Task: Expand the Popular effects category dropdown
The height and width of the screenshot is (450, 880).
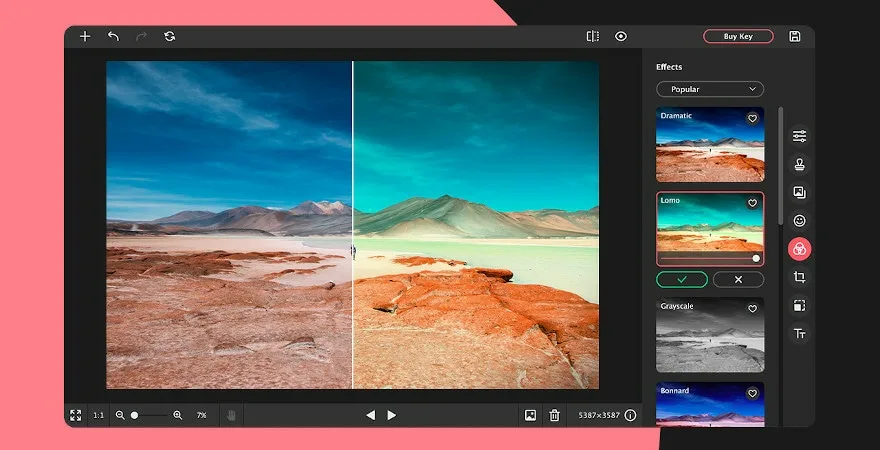Action: [x=709, y=89]
